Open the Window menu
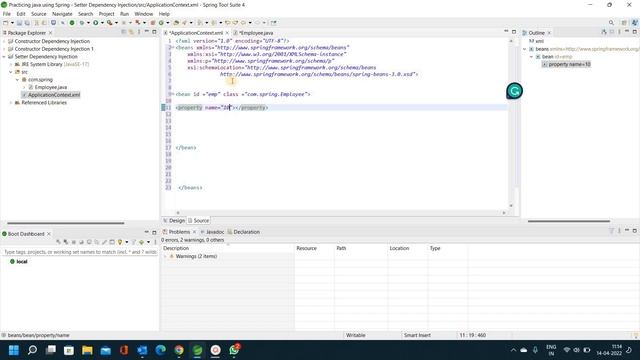640x360 pixels. [144, 14]
